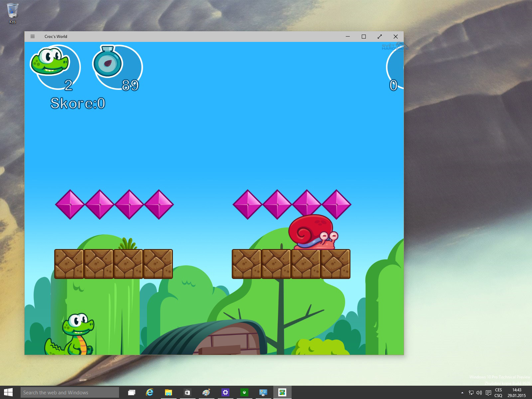Image resolution: width=532 pixels, height=399 pixels.
Task: Click the red snail enemy
Action: (312, 233)
